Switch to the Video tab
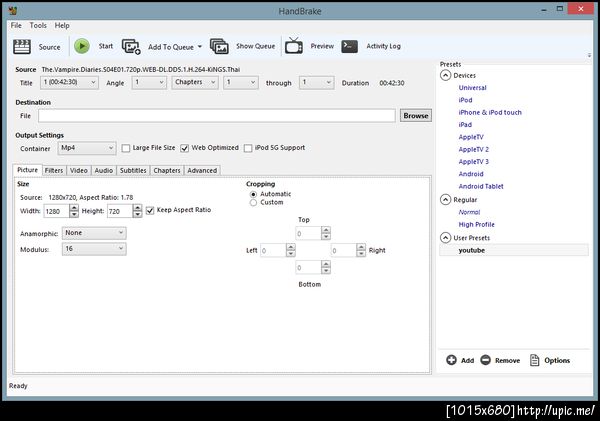 (78, 170)
